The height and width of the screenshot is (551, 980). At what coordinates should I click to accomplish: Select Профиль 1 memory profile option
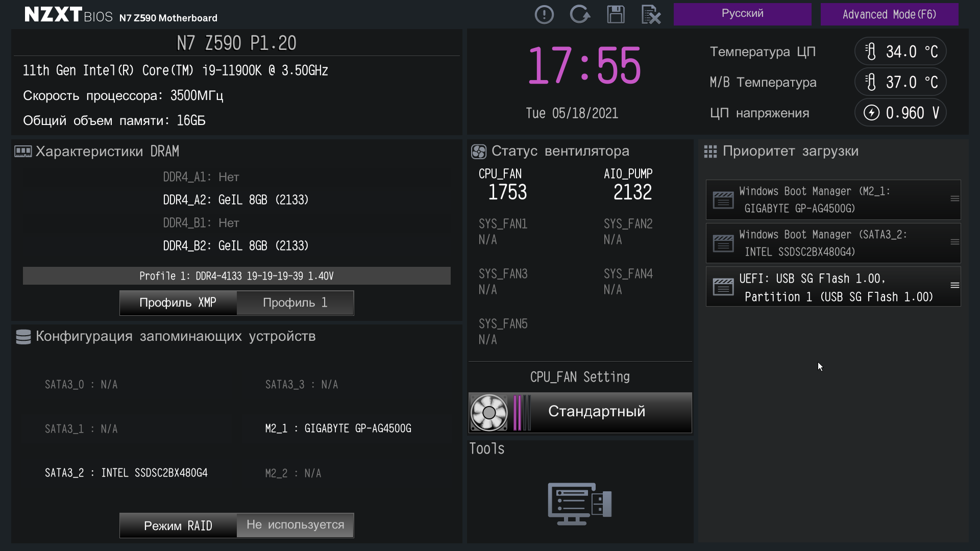click(295, 303)
